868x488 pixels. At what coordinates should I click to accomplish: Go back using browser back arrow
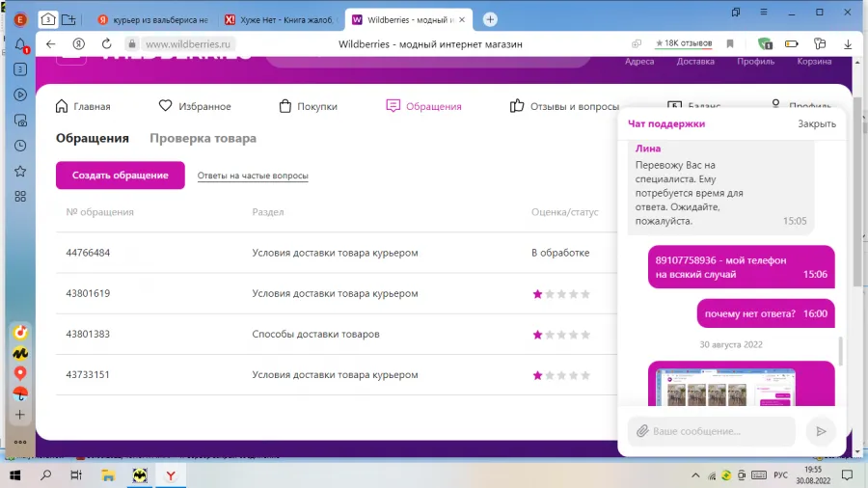(51, 44)
